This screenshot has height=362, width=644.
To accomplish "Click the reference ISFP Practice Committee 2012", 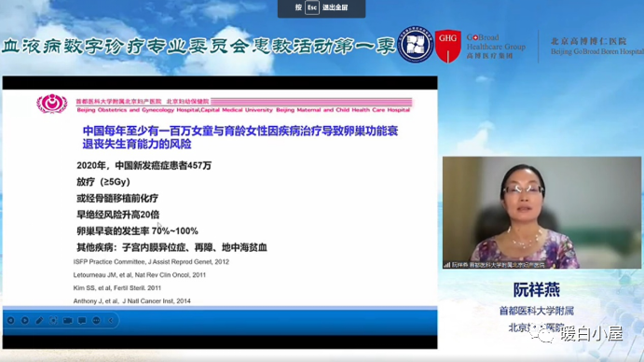I will coord(151,261).
